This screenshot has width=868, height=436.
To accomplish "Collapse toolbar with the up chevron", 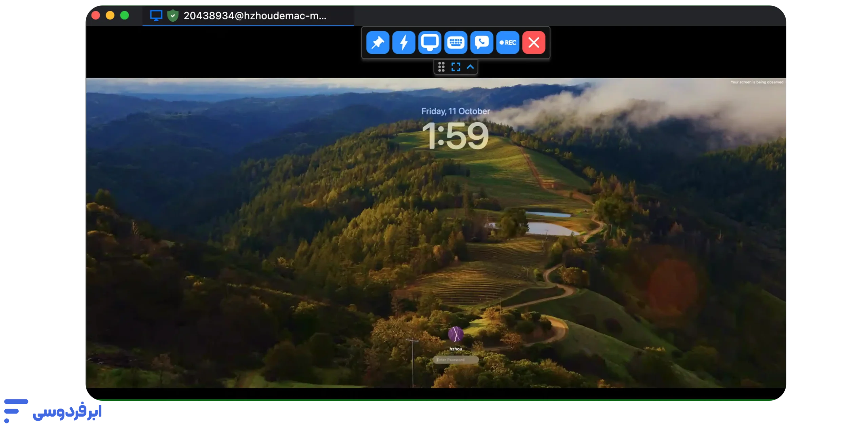I will (470, 67).
